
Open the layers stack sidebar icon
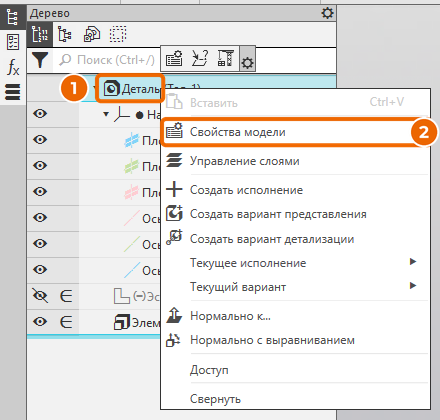tap(13, 92)
